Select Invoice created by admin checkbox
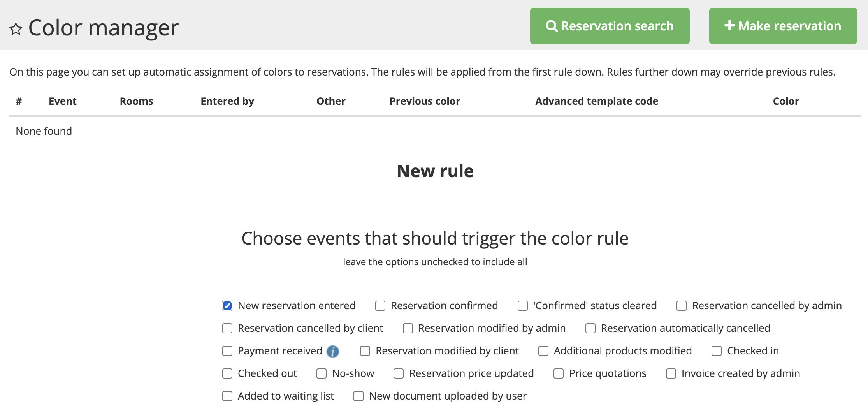The image size is (868, 412). click(x=671, y=373)
